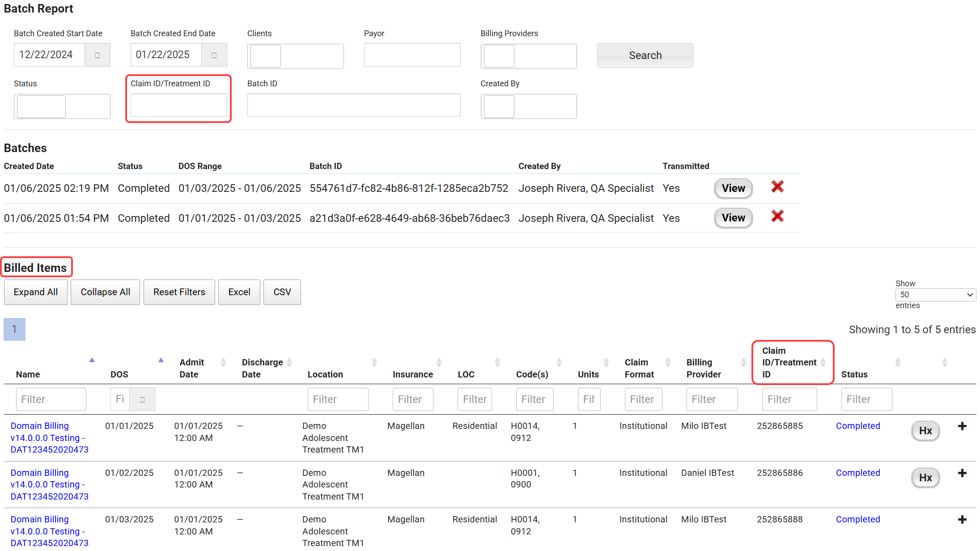Open the Show entries dropdown

(935, 295)
